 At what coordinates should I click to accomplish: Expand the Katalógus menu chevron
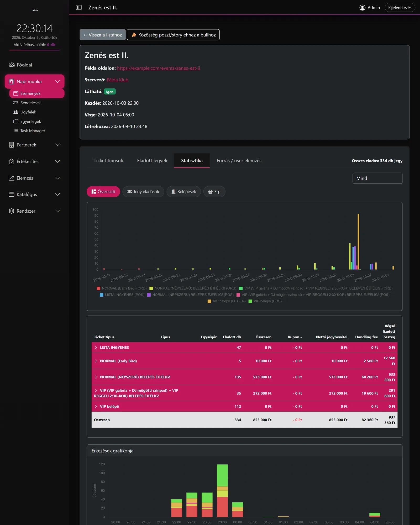[x=57, y=194]
